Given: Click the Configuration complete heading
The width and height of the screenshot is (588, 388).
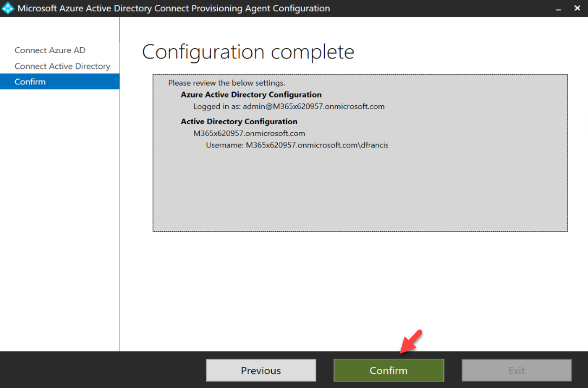Looking at the screenshot, I should (248, 52).
